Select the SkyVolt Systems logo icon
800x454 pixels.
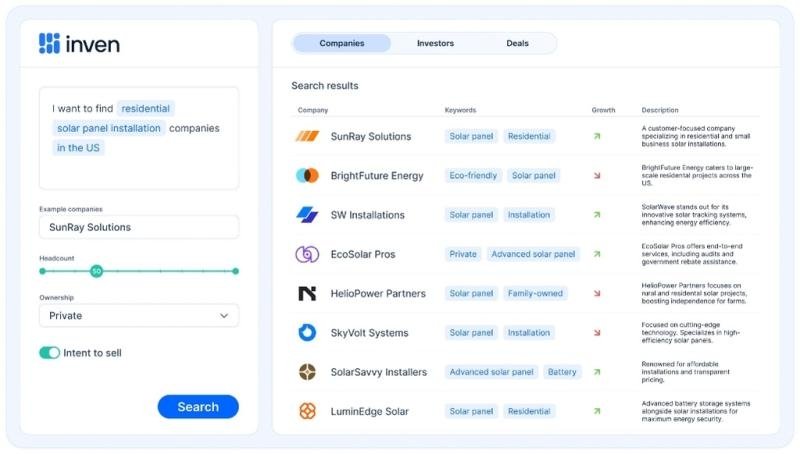point(307,333)
